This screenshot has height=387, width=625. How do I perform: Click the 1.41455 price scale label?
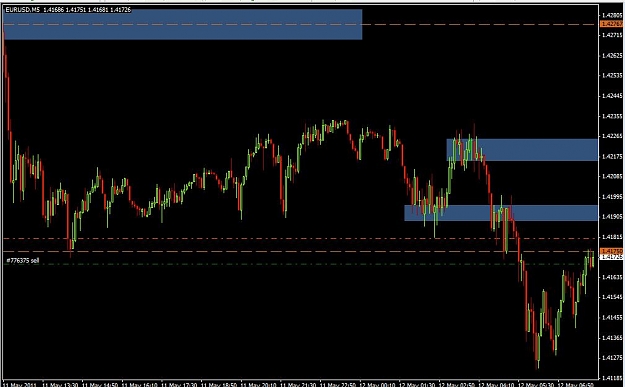[612, 317]
